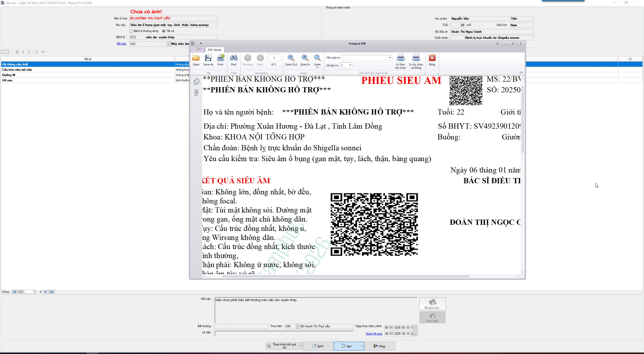Click the red Đóng icon in PDF toolbar
Image resolution: width=644 pixels, height=354 pixels.
coord(432,58)
